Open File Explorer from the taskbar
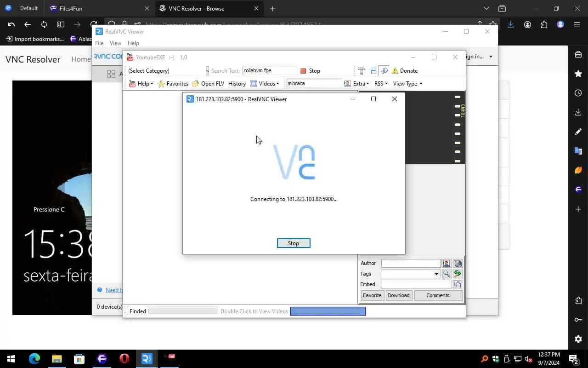 click(57, 359)
